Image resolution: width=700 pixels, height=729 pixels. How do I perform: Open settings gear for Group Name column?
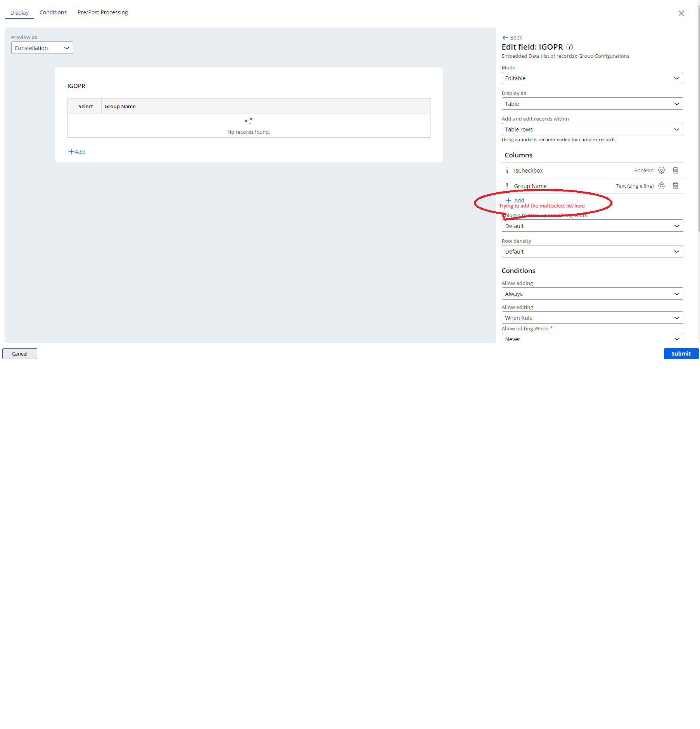tap(662, 186)
